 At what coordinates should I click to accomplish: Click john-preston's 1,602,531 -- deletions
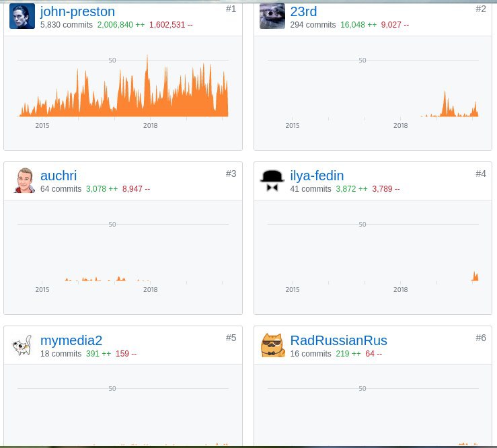171,25
